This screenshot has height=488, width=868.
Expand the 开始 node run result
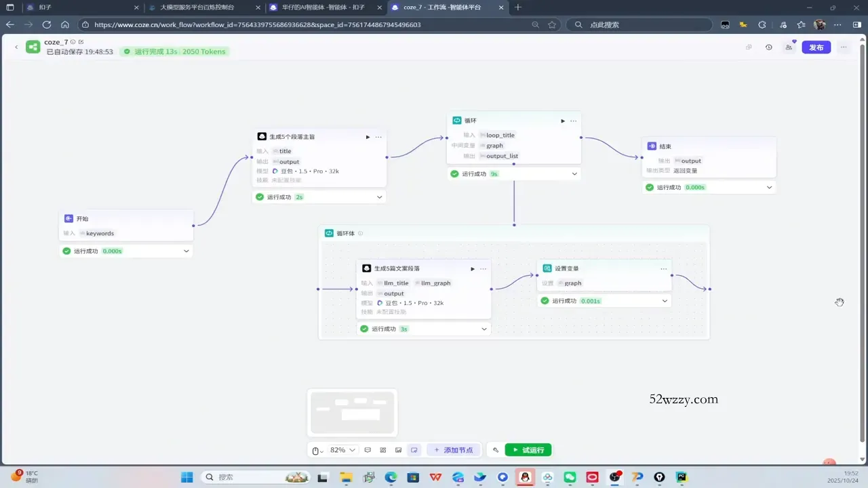click(186, 251)
